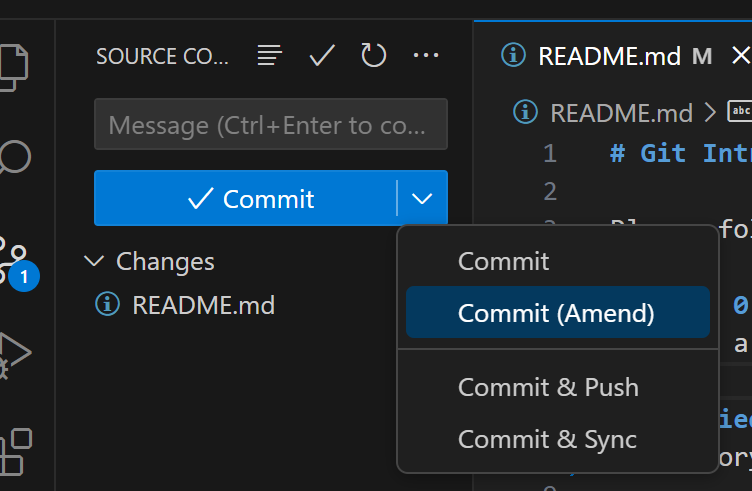The height and width of the screenshot is (491, 752).
Task: Open Source Control view with badge 1
Action: [17, 264]
